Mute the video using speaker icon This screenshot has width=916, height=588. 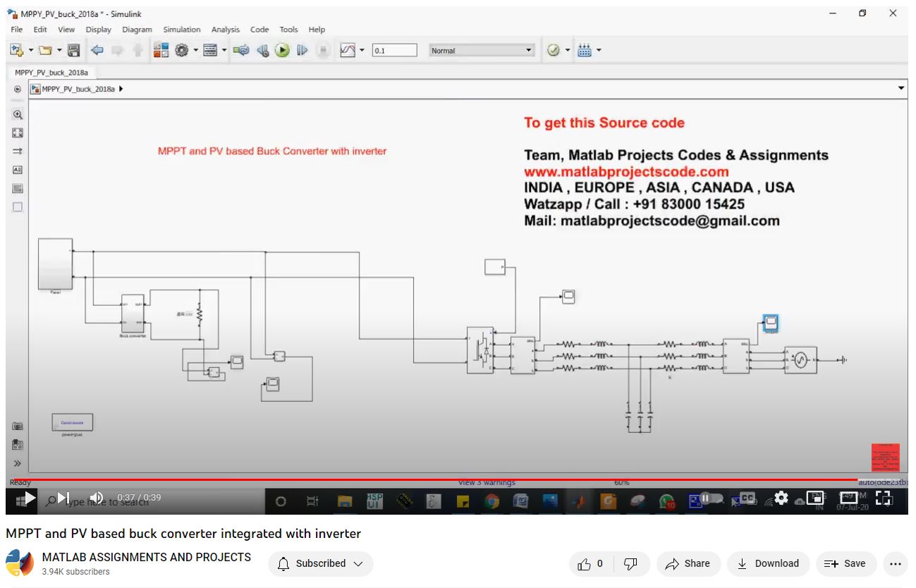[97, 498]
